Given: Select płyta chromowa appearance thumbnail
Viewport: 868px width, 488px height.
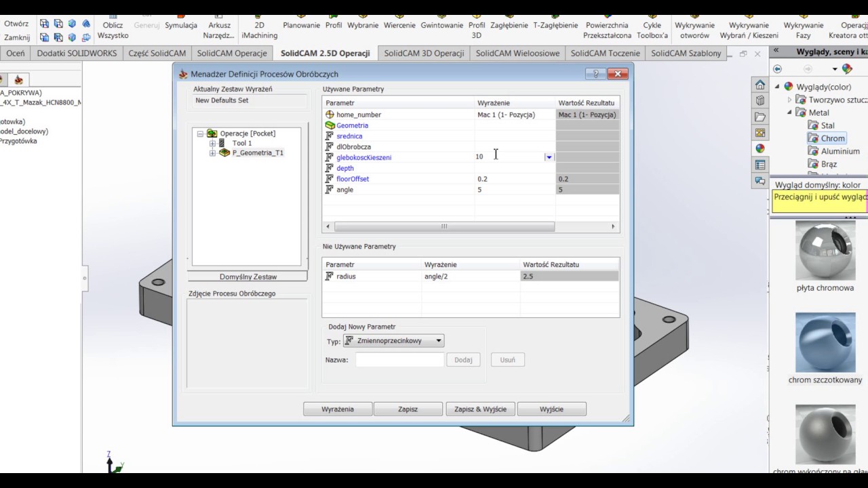Looking at the screenshot, I should click(x=825, y=251).
